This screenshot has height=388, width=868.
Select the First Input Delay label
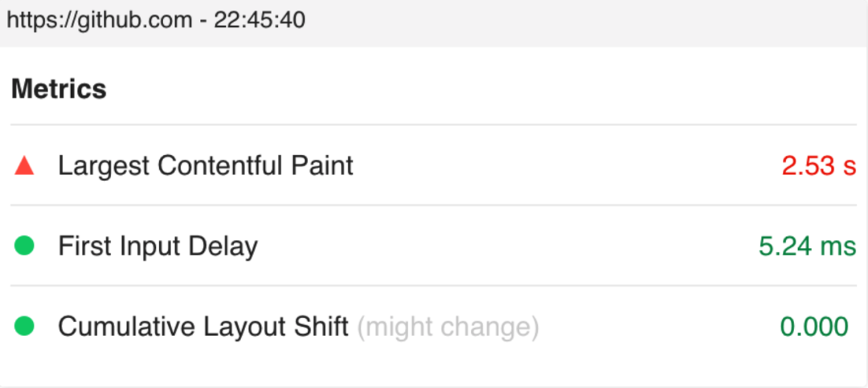(x=158, y=247)
